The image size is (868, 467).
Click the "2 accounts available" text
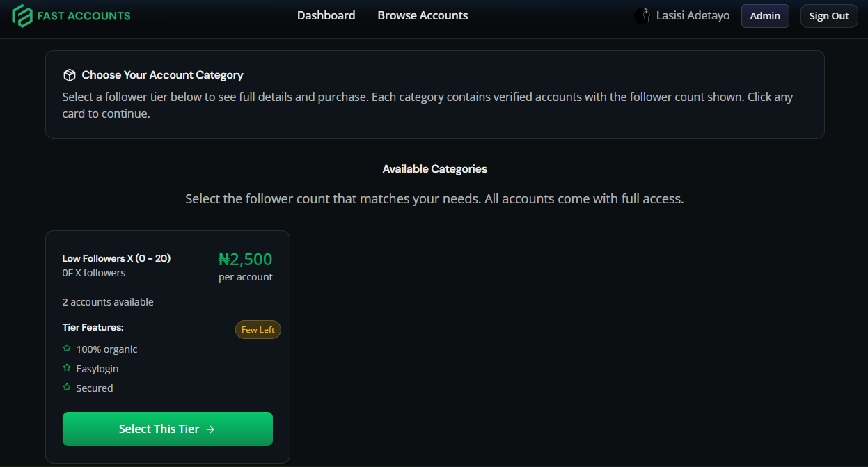(108, 302)
